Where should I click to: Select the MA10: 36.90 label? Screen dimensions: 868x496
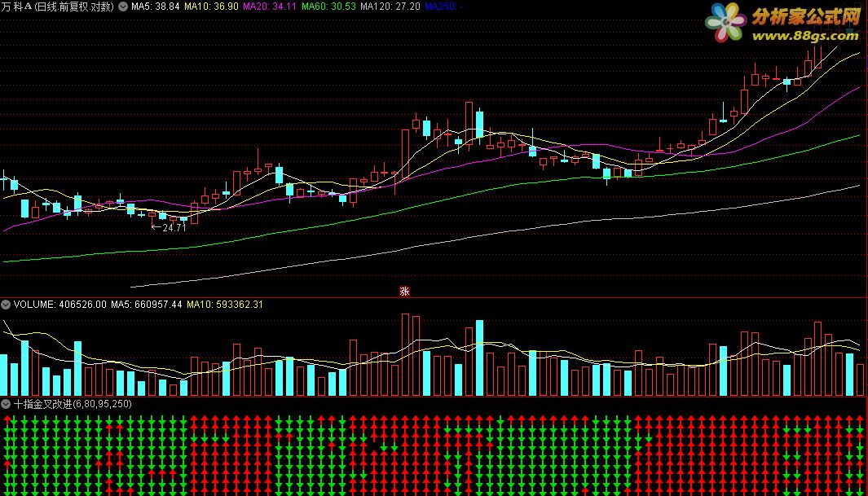click(211, 7)
